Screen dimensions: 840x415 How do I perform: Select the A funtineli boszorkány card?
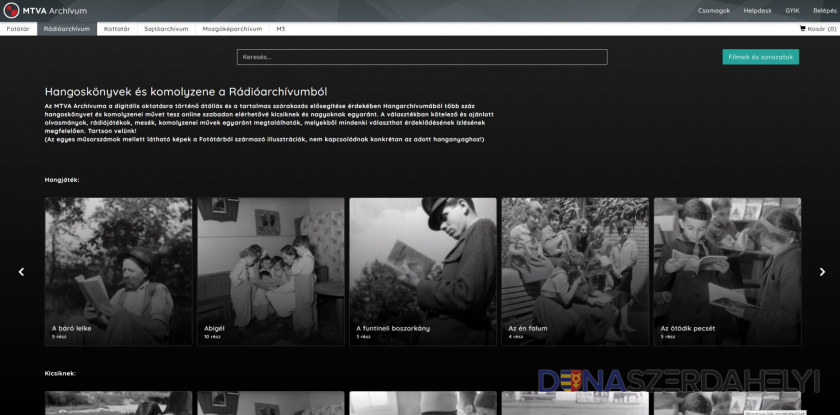[423, 271]
